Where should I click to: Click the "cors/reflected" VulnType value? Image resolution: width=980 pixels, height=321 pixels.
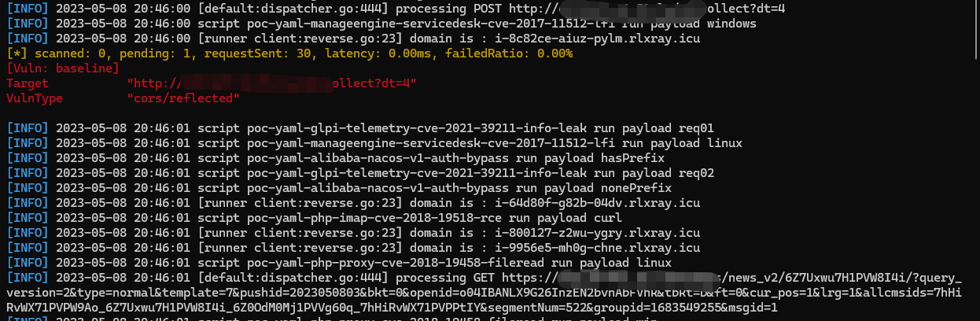coord(183,98)
